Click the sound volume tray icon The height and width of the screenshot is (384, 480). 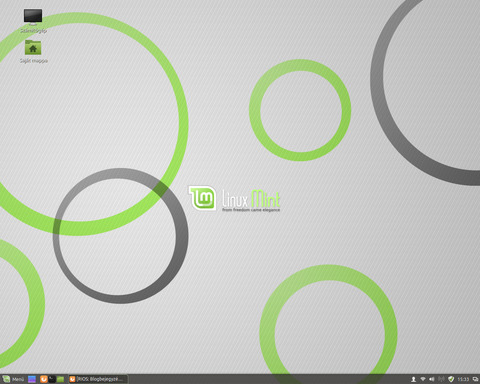[432, 379]
